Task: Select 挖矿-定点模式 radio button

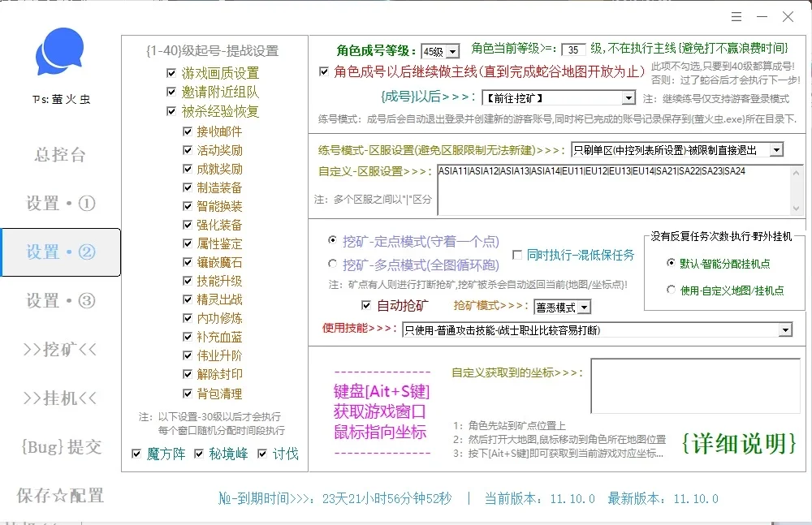Action: pos(332,239)
